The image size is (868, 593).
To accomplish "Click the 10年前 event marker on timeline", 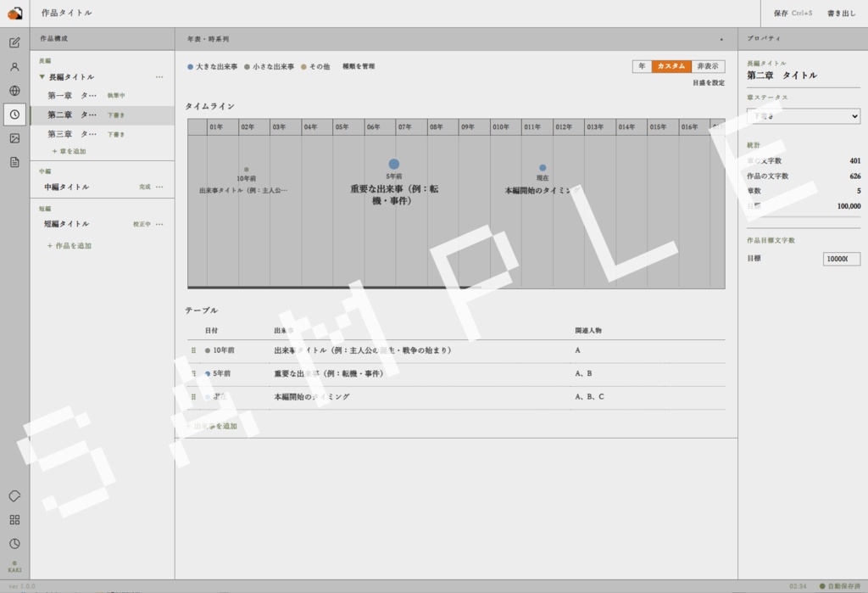I will point(247,170).
